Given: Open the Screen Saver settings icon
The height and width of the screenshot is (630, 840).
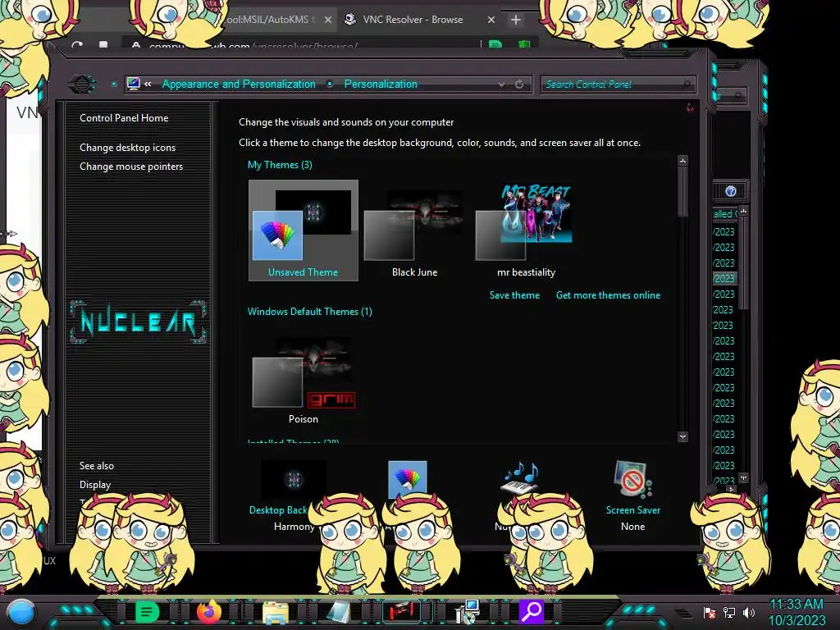Looking at the screenshot, I should 632,479.
